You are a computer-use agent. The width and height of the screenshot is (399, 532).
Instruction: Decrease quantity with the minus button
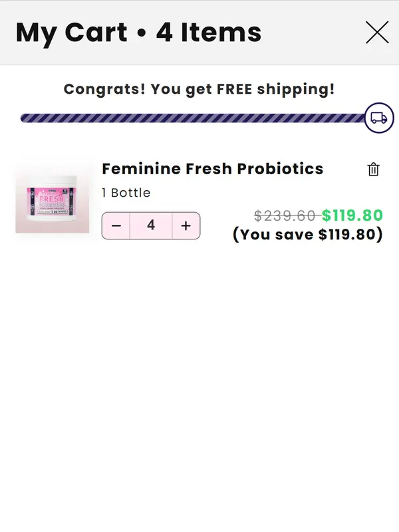tap(116, 226)
